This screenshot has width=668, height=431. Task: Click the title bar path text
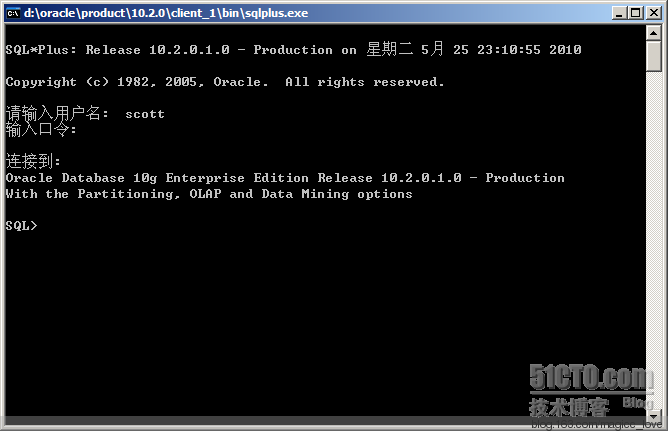coord(166,13)
